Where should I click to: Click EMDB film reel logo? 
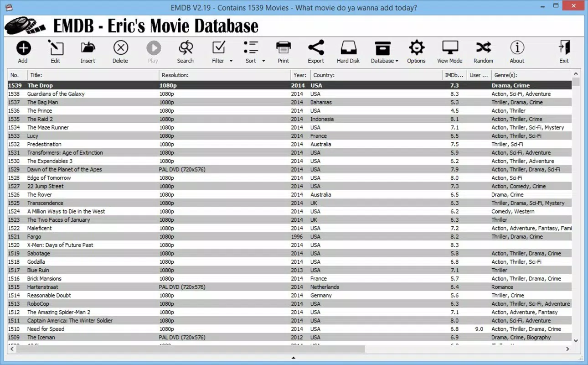[25, 26]
